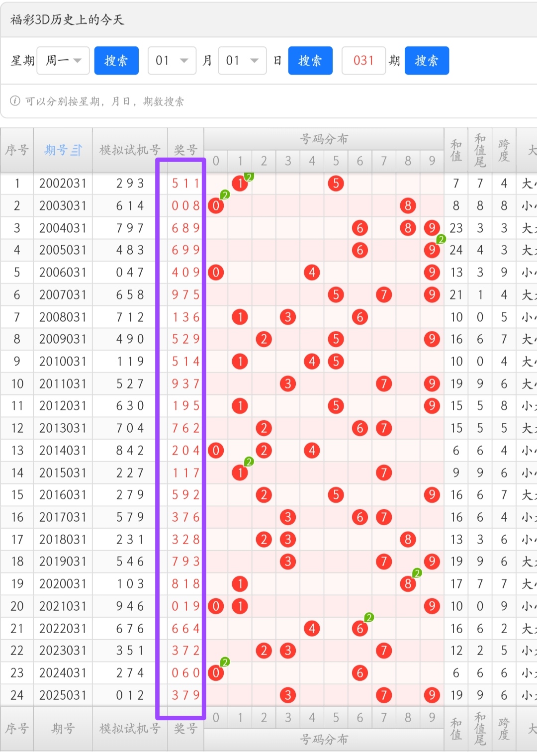Click test machine number 2 9 3 in row 2002031
This screenshot has width=537, height=756.
(130, 184)
